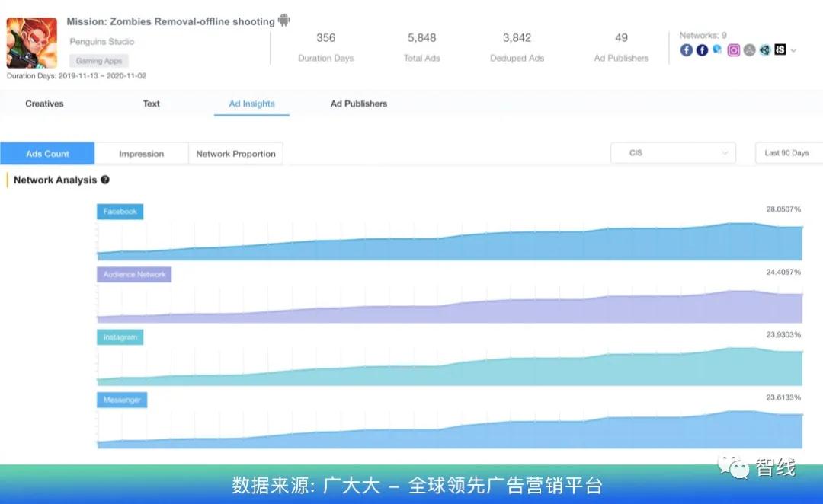The width and height of the screenshot is (823, 504).
Task: Click the Audience Network icon
Action: tap(702, 50)
